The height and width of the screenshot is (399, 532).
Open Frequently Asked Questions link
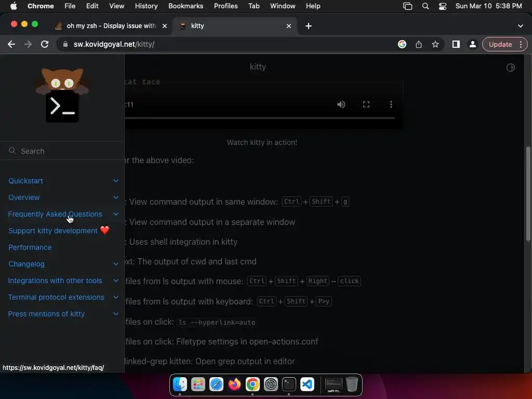[55, 214]
